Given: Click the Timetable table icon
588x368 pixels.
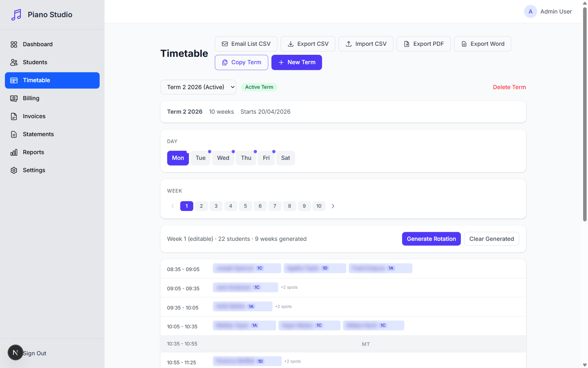Looking at the screenshot, I should click(x=14, y=80).
